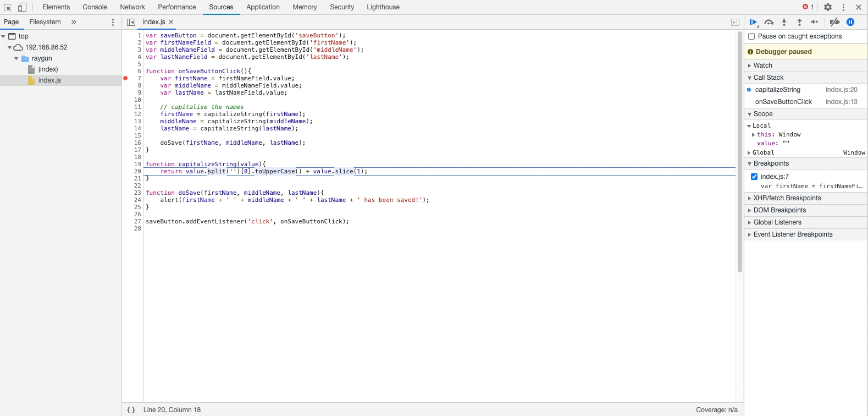Place cursor on saveButton.addEventListener line

247,221
